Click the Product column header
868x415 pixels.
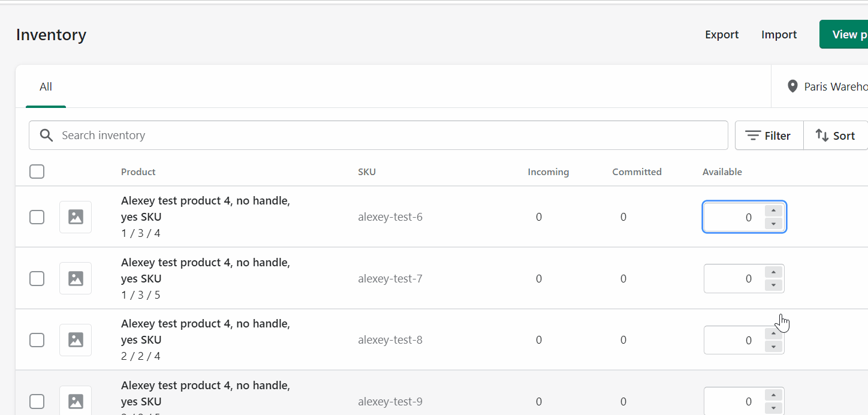[138, 172]
